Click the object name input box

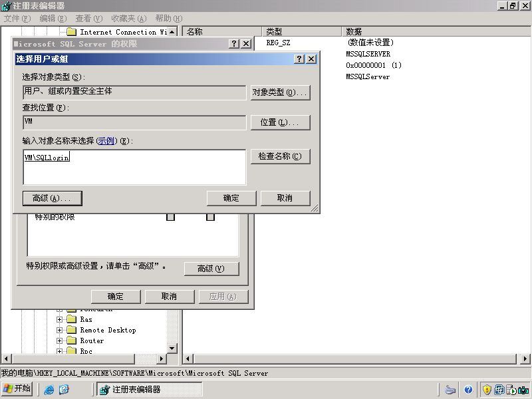tap(134, 167)
